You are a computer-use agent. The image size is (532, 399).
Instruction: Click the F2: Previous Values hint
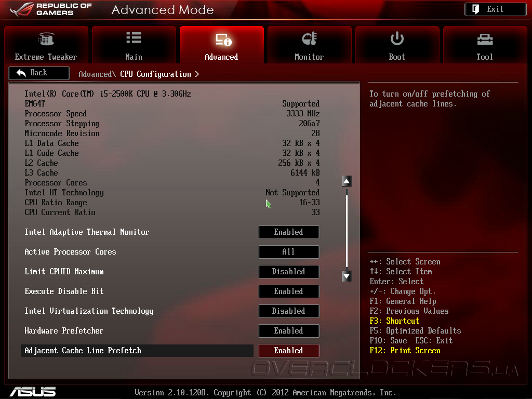[x=409, y=311]
